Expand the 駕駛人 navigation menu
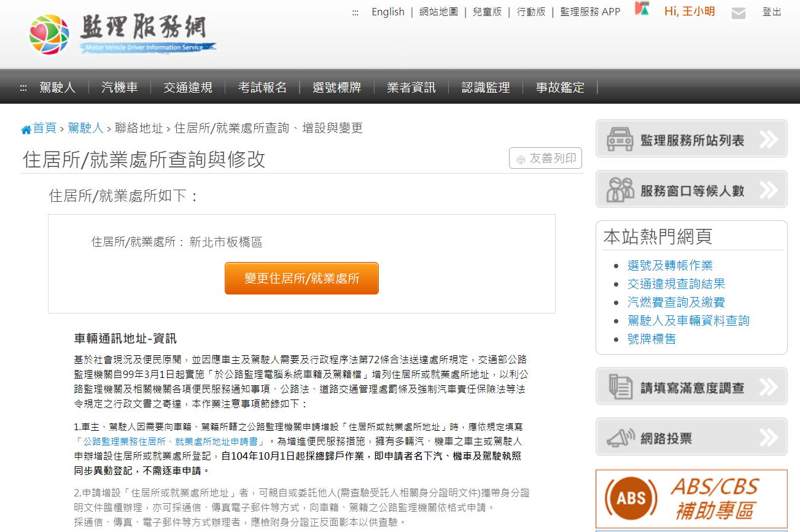 57,87
